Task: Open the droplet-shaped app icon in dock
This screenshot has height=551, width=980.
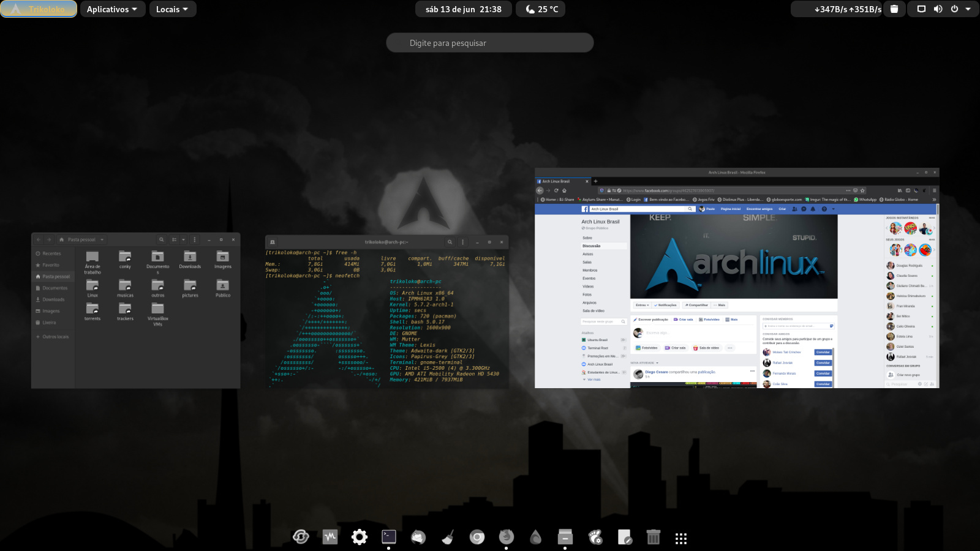Action: (536, 538)
